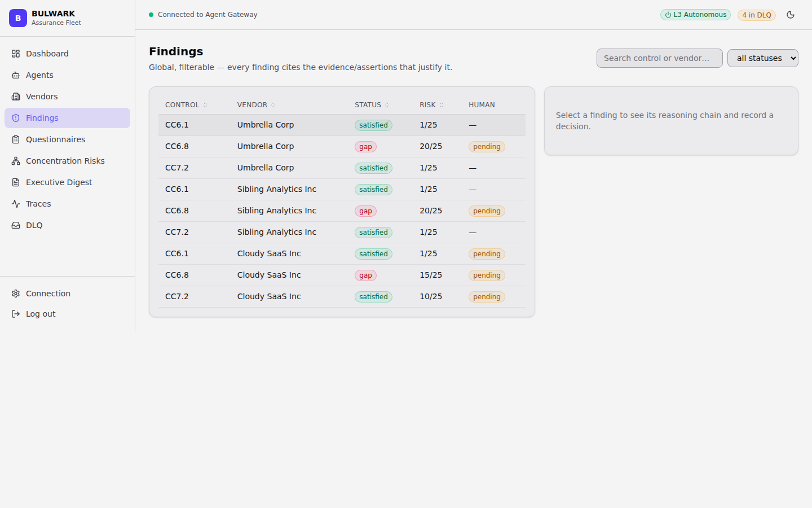The height and width of the screenshot is (508, 812).
Task: Click the Connection gear icon
Action: point(16,294)
